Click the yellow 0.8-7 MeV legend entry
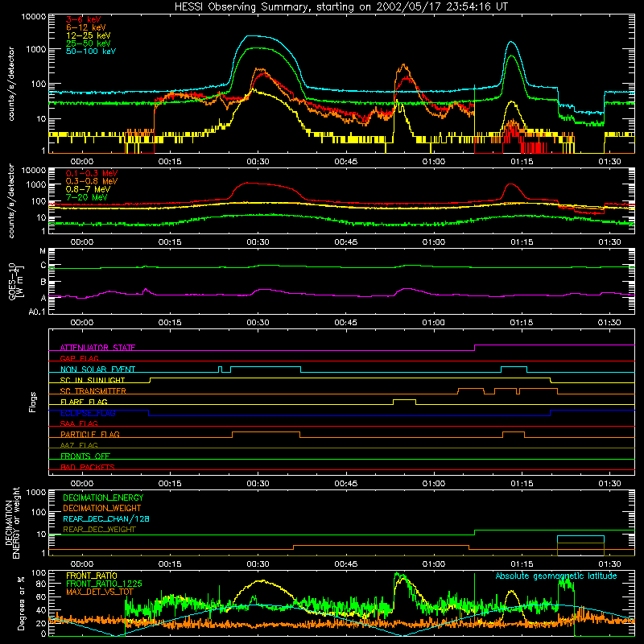Image resolution: width=644 pixels, height=644 pixels. tap(88, 189)
